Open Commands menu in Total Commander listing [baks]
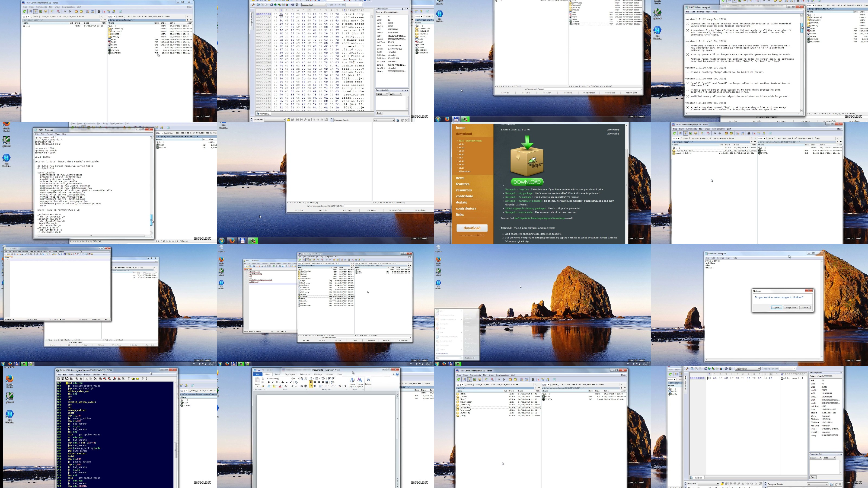Viewport: 868px width, 488px height. click(476, 375)
